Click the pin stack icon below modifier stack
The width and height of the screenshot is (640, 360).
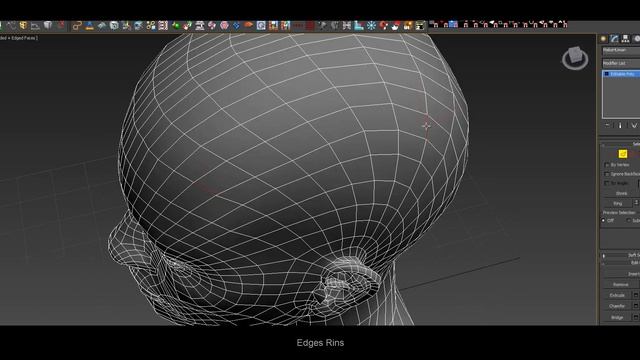tap(607, 125)
